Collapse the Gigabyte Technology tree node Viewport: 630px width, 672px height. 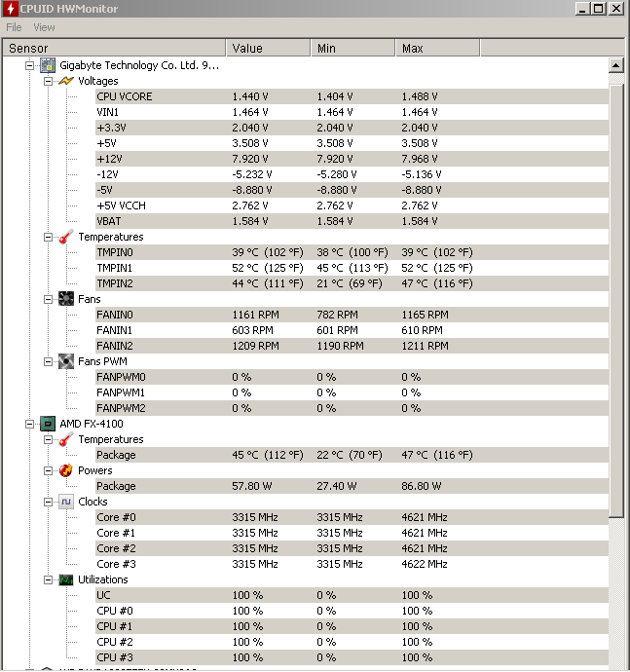point(29,65)
